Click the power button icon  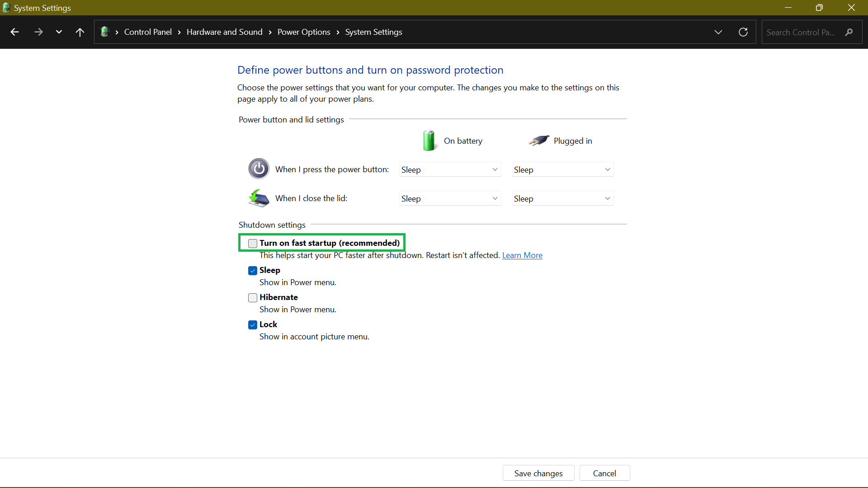click(258, 168)
